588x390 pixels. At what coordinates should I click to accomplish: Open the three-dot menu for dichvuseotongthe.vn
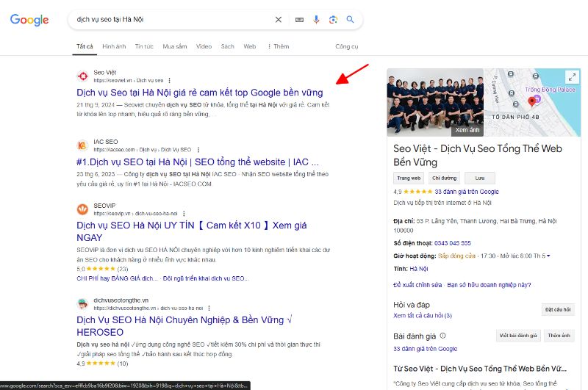point(209,308)
